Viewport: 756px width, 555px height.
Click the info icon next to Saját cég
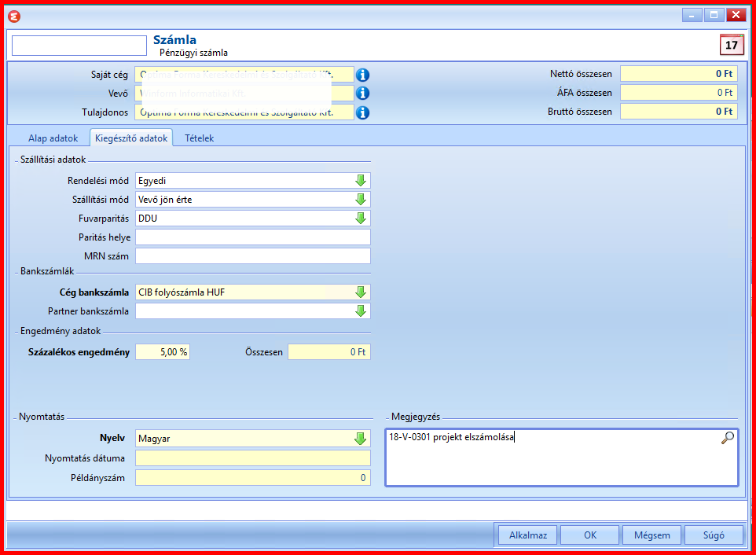coord(362,75)
